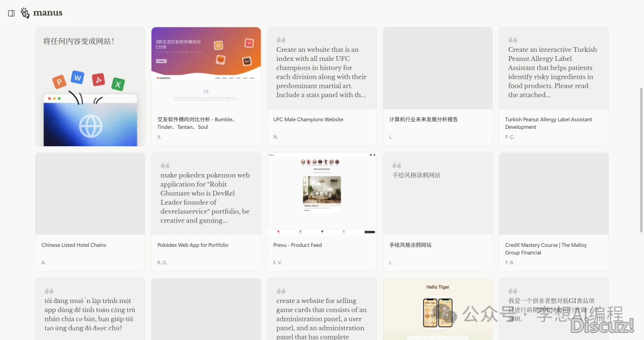Image resolution: width=644 pixels, height=340 pixels.
Task: Click the blue W document icon
Action: click(78, 77)
